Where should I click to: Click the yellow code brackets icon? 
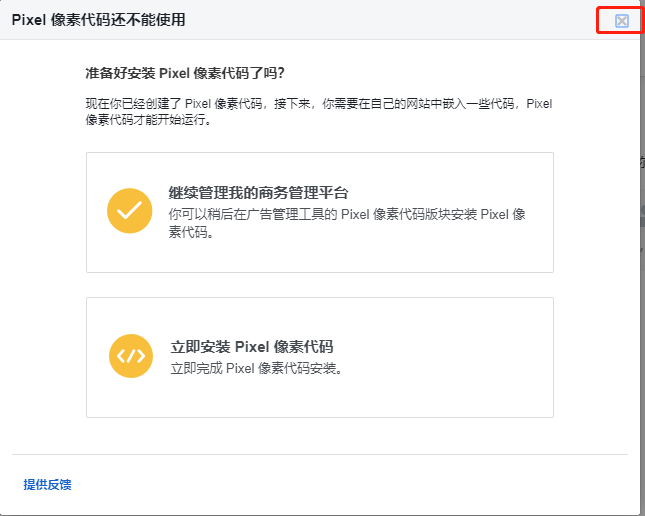pos(131,356)
